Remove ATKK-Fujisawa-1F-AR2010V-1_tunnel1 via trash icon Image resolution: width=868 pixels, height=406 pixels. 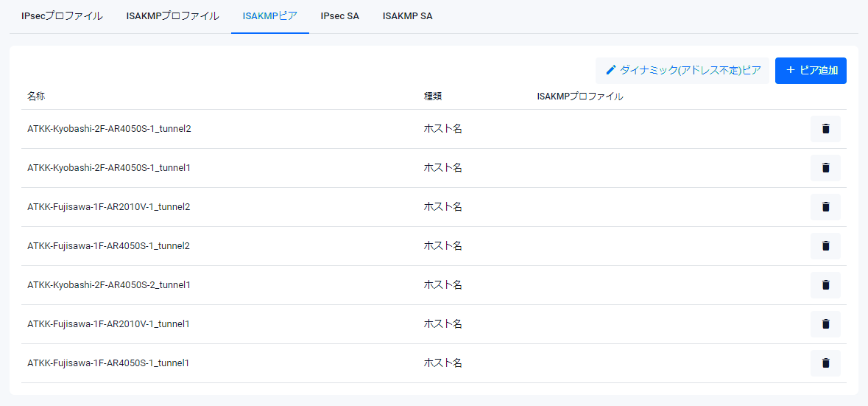[x=825, y=324]
